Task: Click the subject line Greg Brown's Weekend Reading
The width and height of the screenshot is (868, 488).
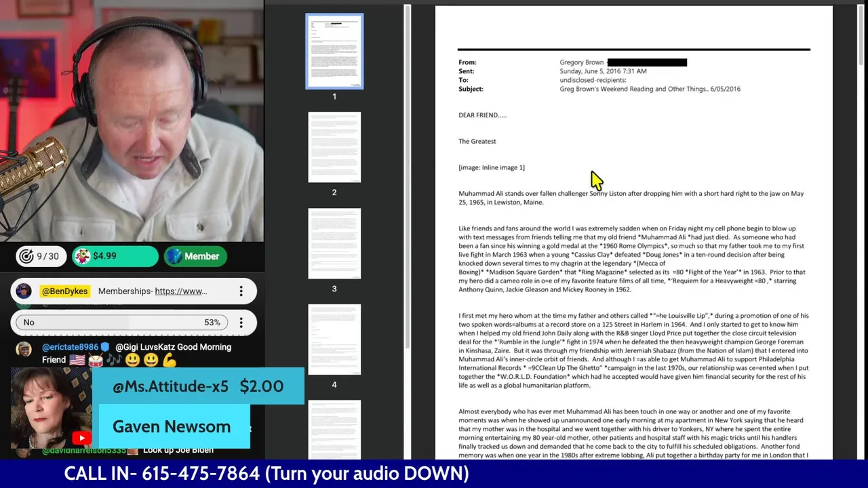Action: (650, 89)
